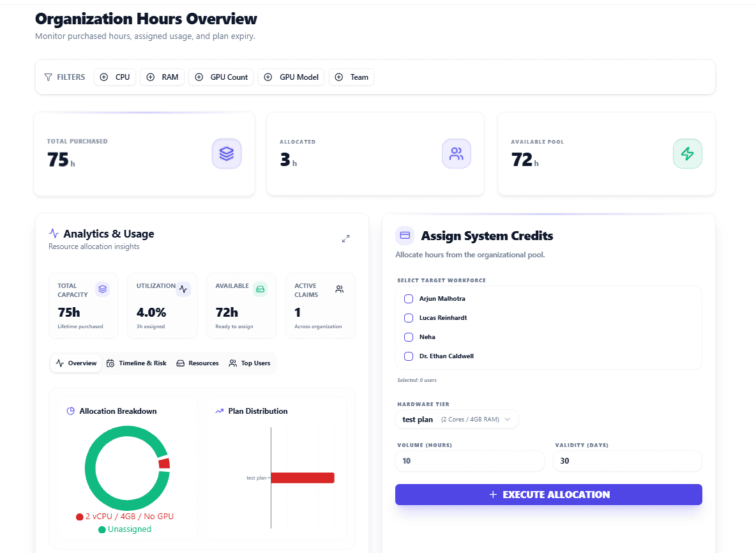Viewport: 756px width, 553px height.
Task: Add the RAM filter
Action: [x=162, y=77]
